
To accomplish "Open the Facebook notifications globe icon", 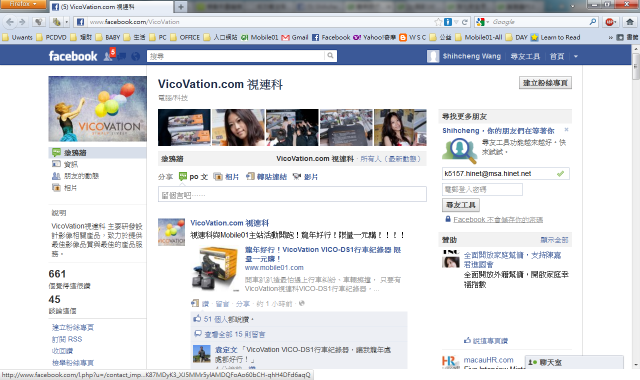I will [x=136, y=56].
